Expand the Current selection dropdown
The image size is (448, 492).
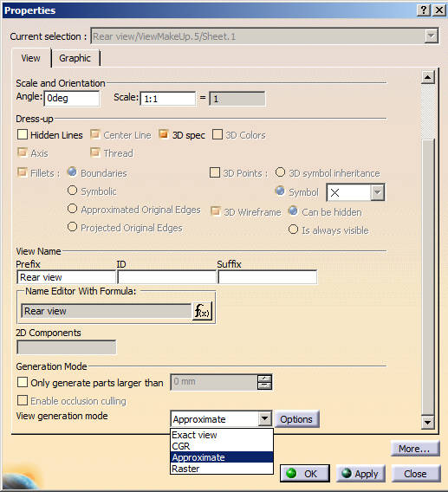(x=431, y=36)
